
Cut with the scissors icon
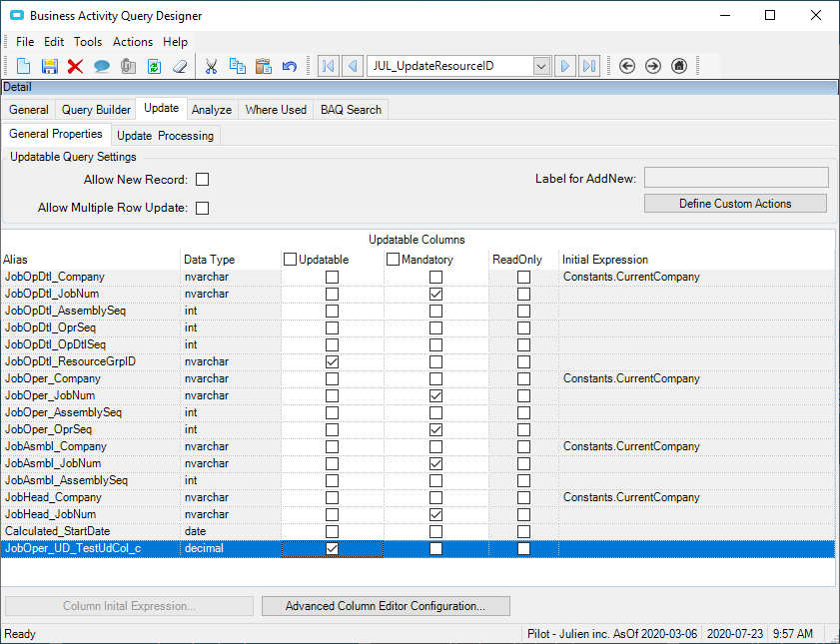211,66
